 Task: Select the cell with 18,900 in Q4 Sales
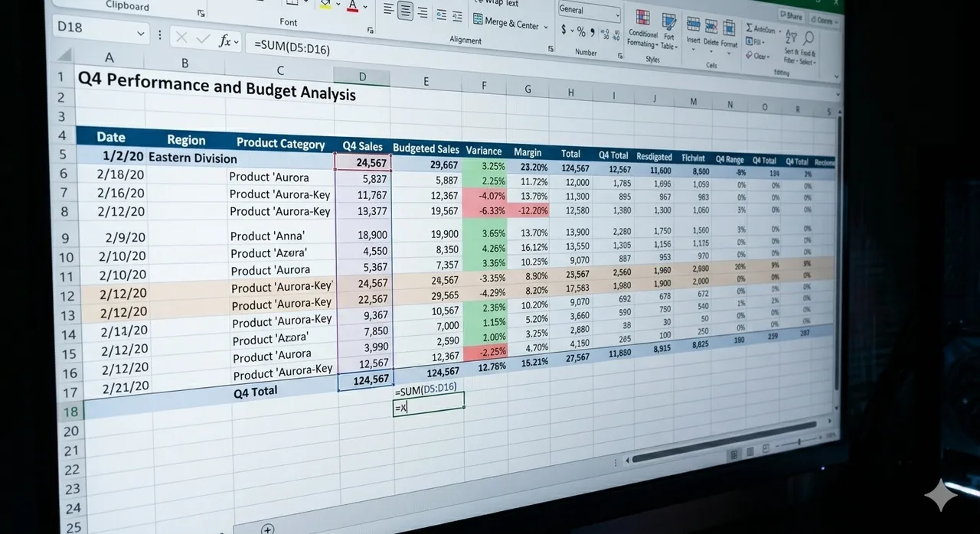[363, 235]
